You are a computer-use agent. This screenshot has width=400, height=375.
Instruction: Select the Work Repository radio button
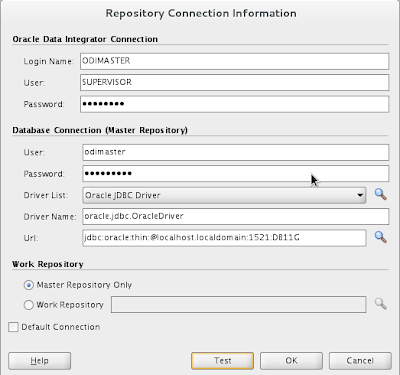pos(29,305)
